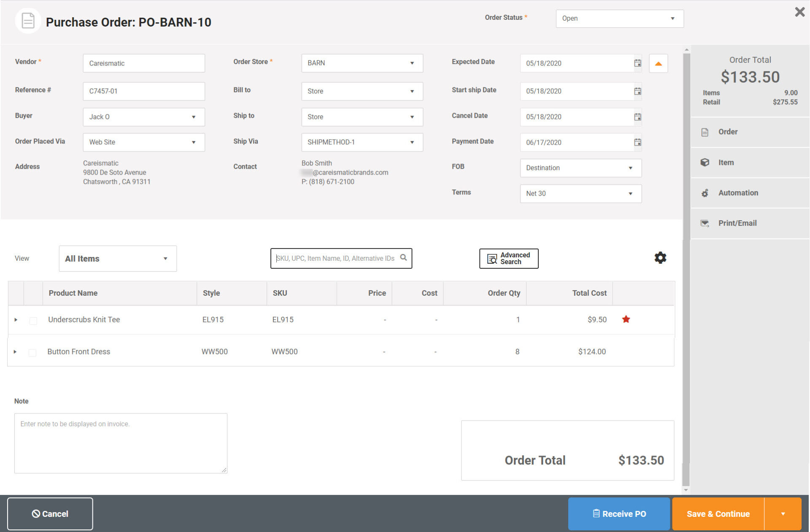Sort by Order Qty column header
The height and width of the screenshot is (532, 810).
(485, 293)
